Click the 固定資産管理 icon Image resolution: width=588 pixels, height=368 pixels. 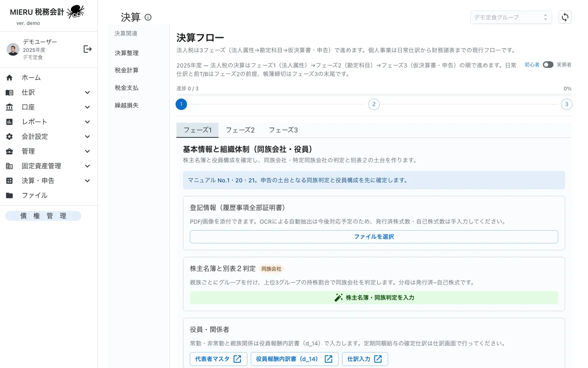[9, 166]
